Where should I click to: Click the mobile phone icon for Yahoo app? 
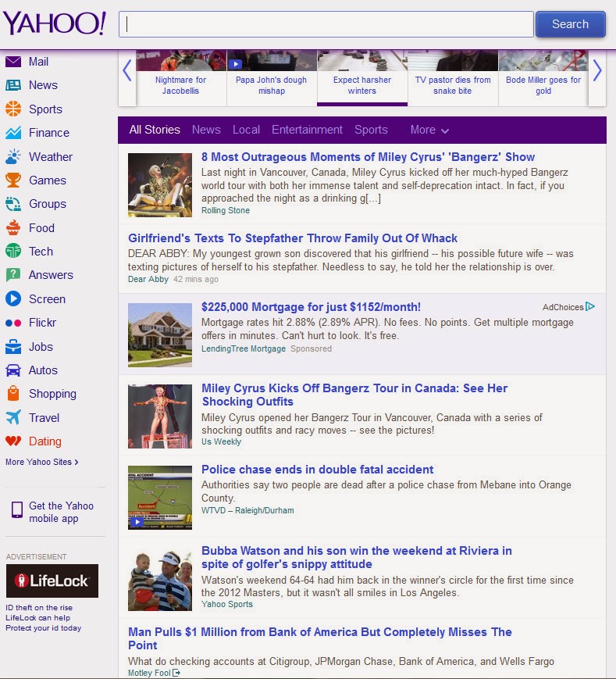[x=17, y=510]
